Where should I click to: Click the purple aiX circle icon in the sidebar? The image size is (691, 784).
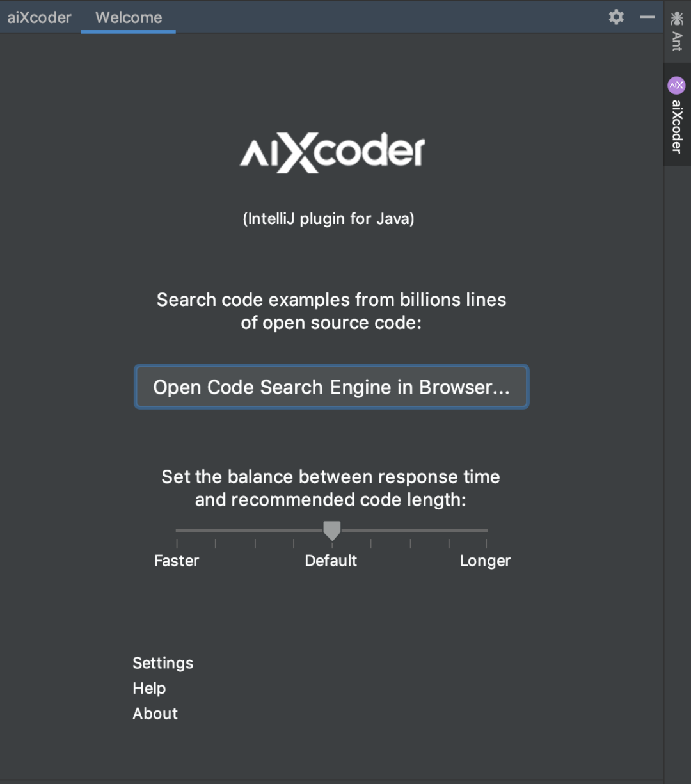(x=676, y=85)
